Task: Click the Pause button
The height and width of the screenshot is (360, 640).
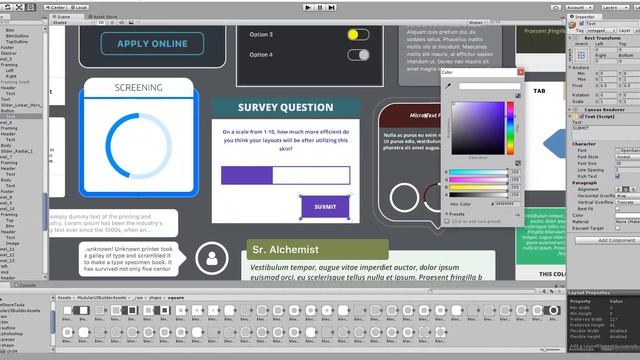Action: [x=320, y=7]
